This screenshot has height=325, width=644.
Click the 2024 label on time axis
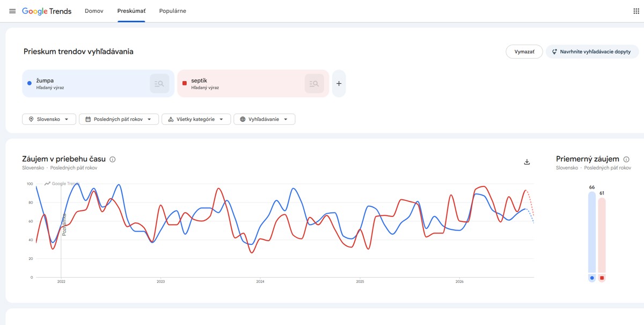pos(260,281)
